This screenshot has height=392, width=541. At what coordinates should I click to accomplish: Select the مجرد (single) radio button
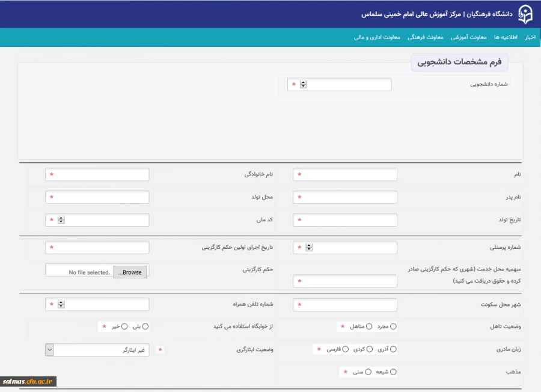pyautogui.click(x=393, y=326)
